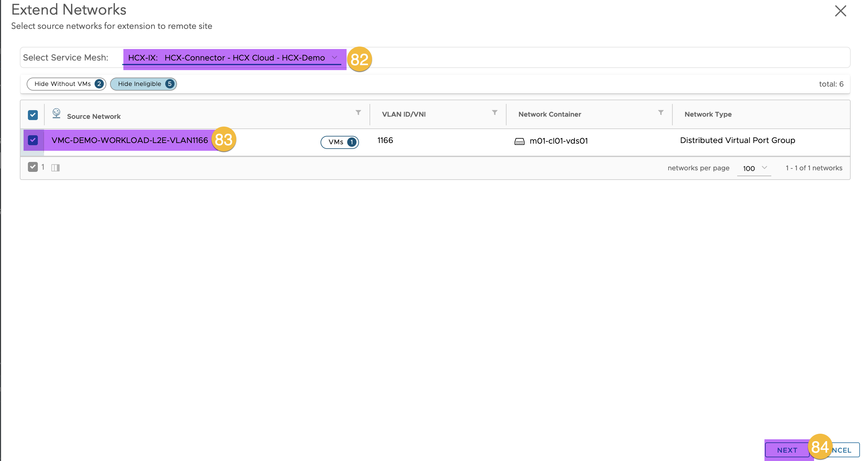Close the Extend Networks dialog

pos(840,11)
